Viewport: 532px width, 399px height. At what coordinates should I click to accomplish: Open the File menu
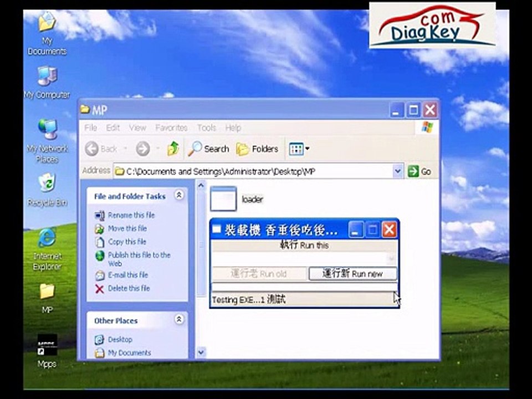click(90, 128)
